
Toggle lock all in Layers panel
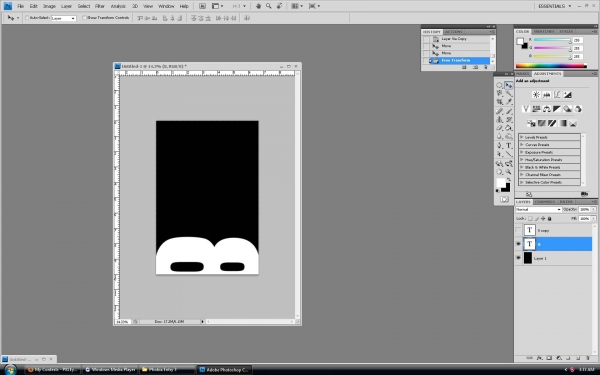tap(549, 218)
